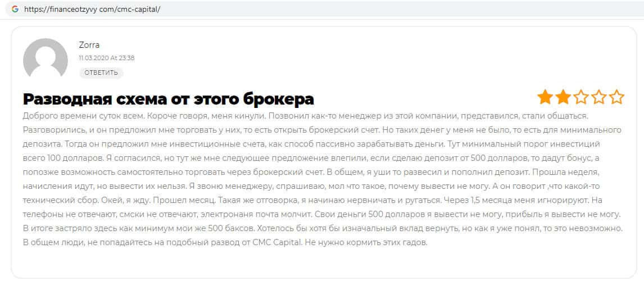Click the text line starting Разговорились, и он предложил
Image resolution: width=644 pixels, height=289 pixels.
tap(321, 130)
